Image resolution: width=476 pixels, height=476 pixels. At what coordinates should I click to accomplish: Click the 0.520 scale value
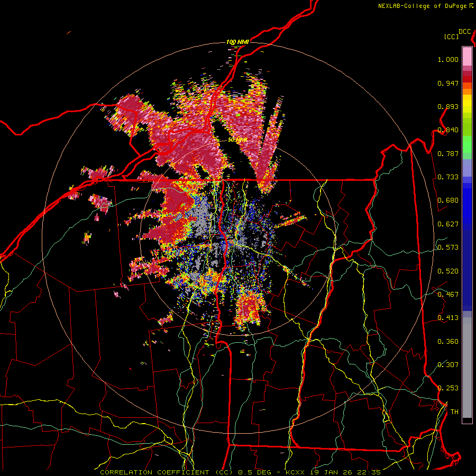point(448,271)
